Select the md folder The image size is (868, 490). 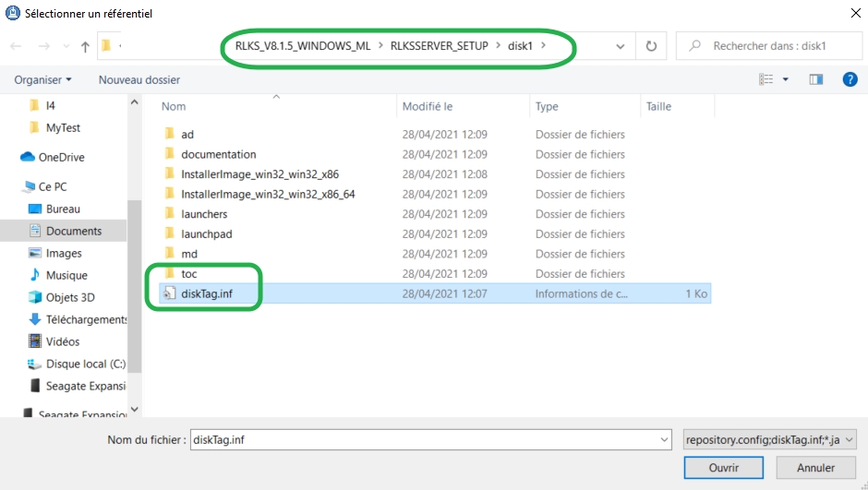(x=188, y=254)
